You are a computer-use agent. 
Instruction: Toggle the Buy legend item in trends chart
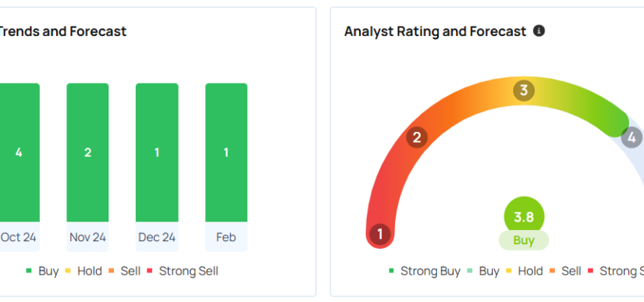click(x=42, y=271)
